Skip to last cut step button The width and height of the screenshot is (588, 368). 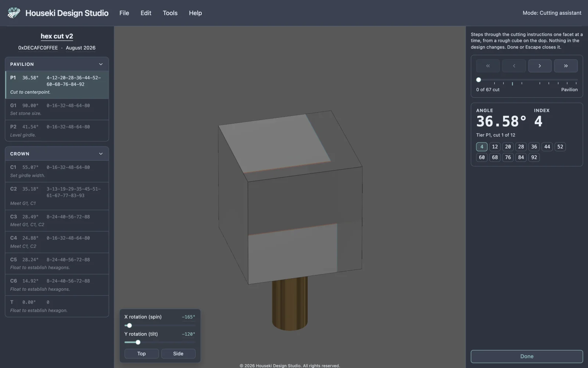pos(566,66)
